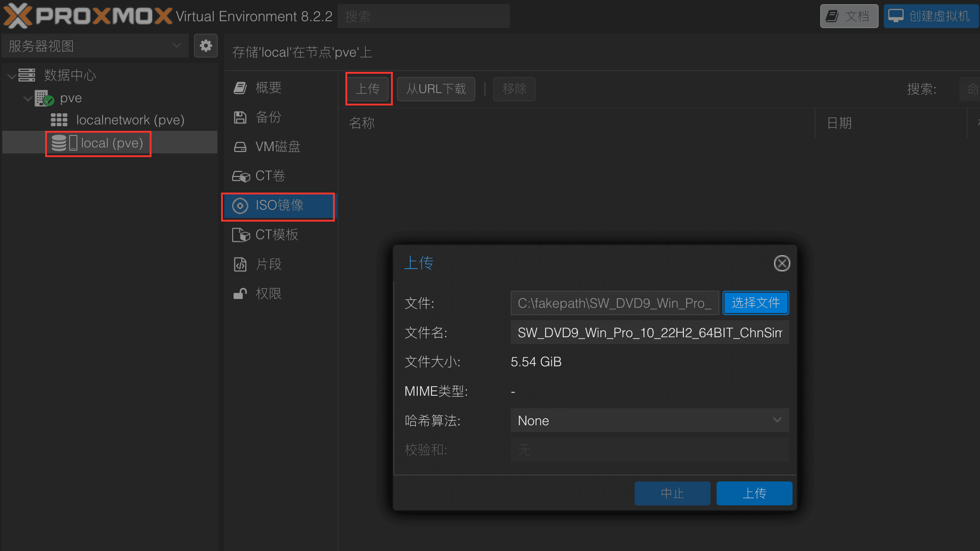Screen dimensions: 980x551
Task: Click the blue 上传 button in dialog
Action: tap(754, 493)
